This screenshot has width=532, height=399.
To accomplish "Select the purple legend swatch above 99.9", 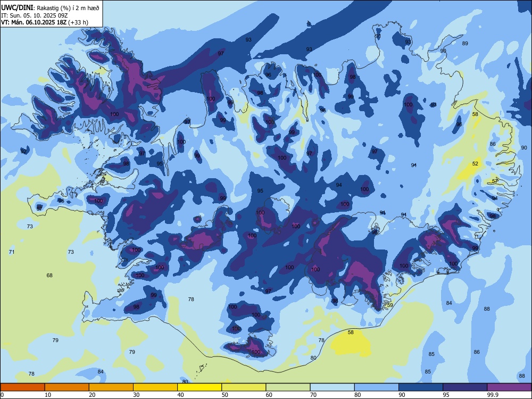I will [509, 387].
